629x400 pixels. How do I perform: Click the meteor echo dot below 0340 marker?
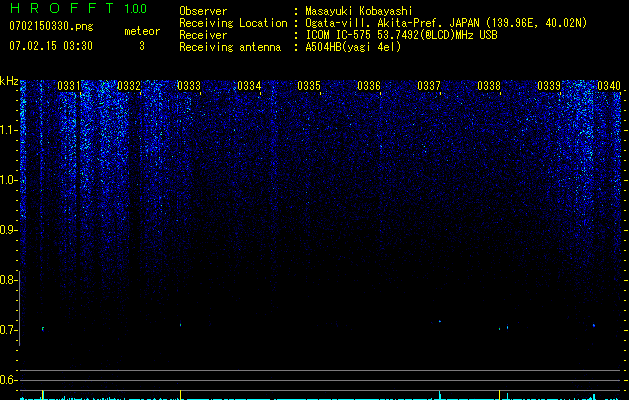594,325
